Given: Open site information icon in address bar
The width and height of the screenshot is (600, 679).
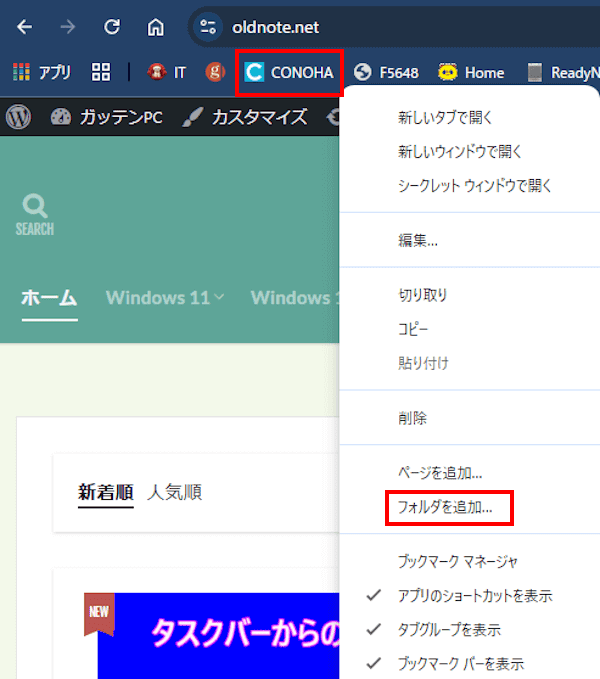Looking at the screenshot, I should pos(208,27).
